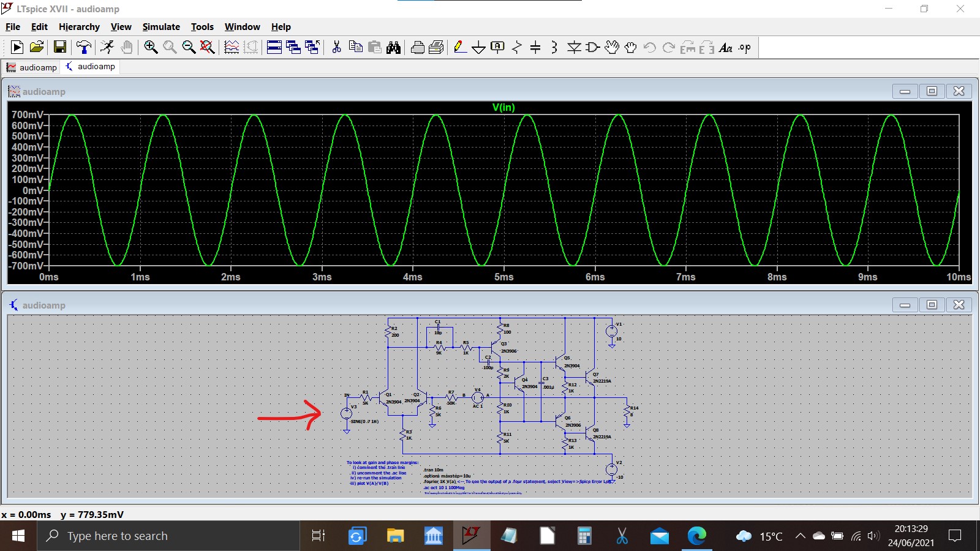Click the 5ms label on time axis
The image size is (980, 551).
coord(504,277)
